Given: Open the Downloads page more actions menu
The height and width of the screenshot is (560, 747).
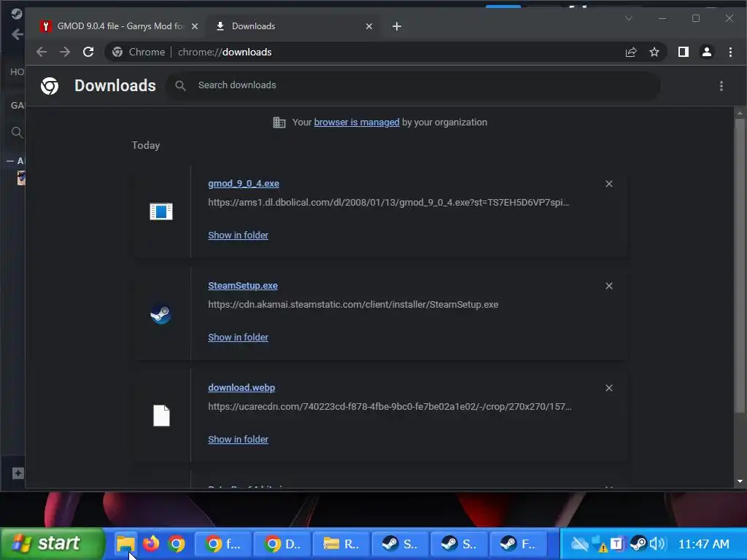Looking at the screenshot, I should [x=721, y=86].
